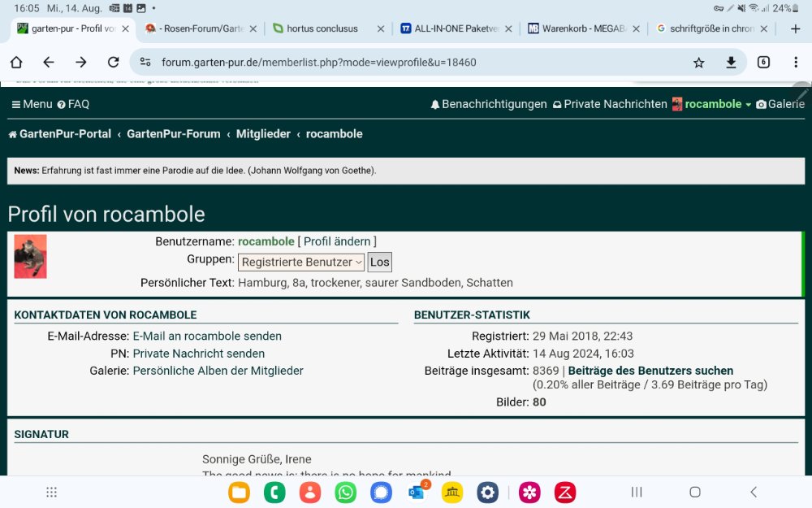Expand the Registrierte Benutzer group dropdown
This screenshot has width=812, height=508.
pos(300,262)
